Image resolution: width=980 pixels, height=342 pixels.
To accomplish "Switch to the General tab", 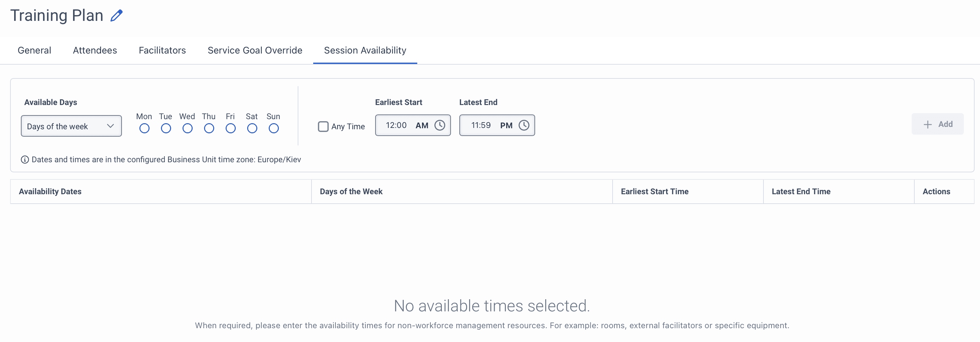I will [x=34, y=50].
